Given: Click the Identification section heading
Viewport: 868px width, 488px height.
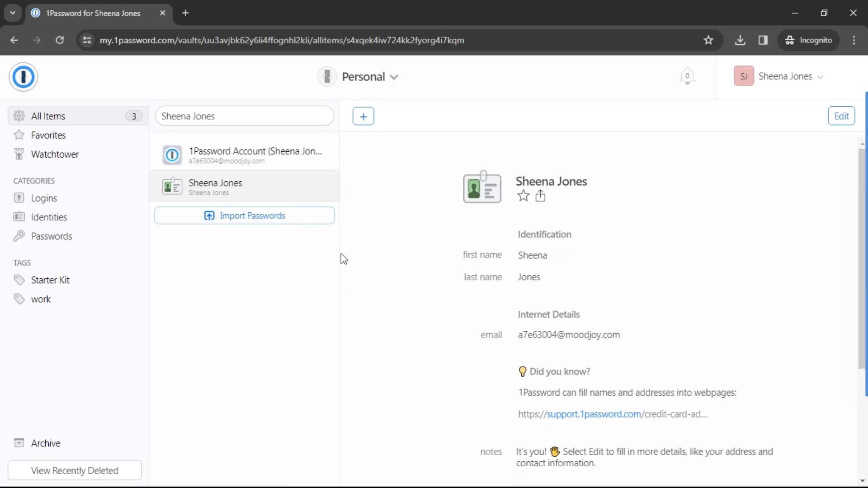Looking at the screenshot, I should pyautogui.click(x=544, y=235).
